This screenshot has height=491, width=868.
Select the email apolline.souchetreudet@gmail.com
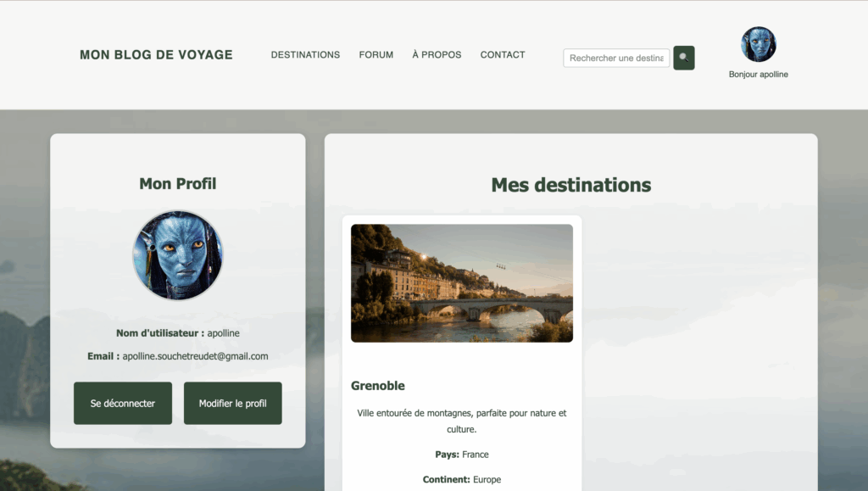[195, 356]
